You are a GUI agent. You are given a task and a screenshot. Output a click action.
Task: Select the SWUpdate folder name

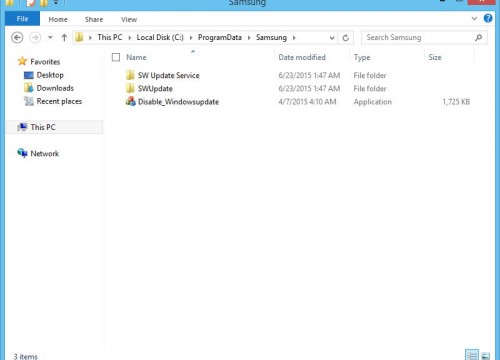click(155, 89)
